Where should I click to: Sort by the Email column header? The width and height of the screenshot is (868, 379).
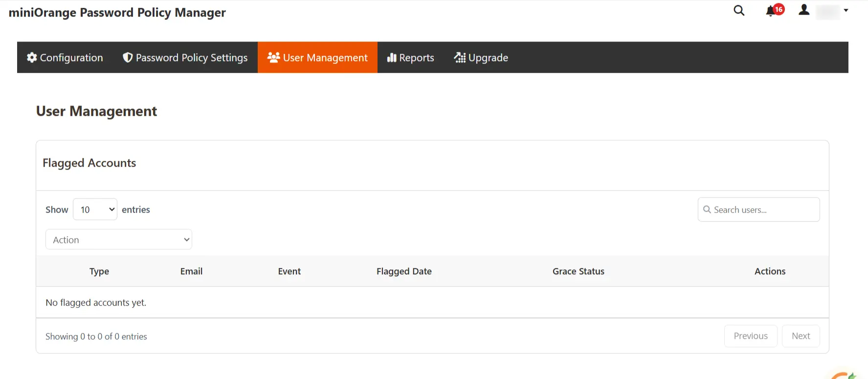(191, 271)
